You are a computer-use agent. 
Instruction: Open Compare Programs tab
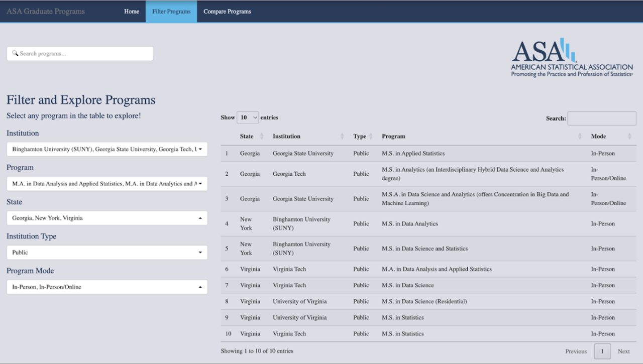[x=227, y=12]
